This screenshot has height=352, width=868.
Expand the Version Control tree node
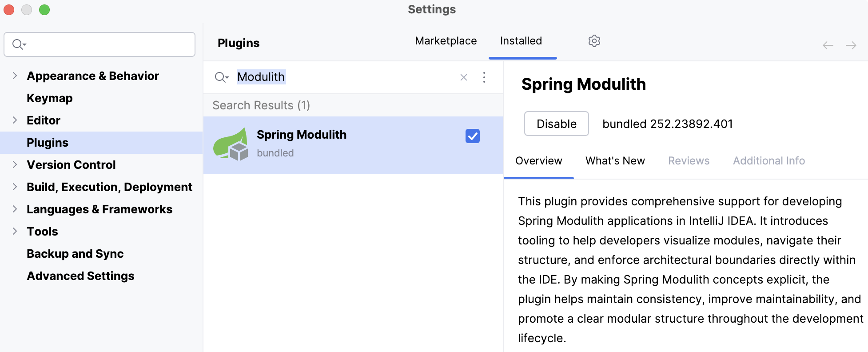(x=14, y=164)
